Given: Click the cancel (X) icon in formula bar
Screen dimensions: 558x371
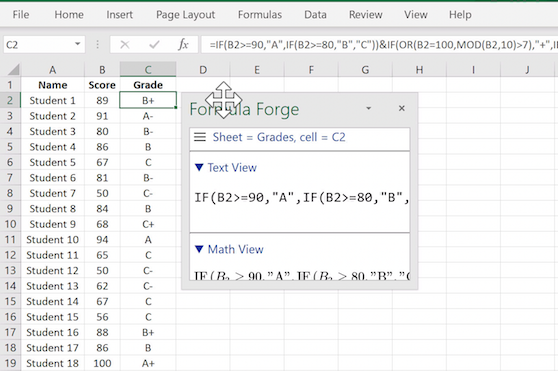Looking at the screenshot, I should click(x=125, y=45).
